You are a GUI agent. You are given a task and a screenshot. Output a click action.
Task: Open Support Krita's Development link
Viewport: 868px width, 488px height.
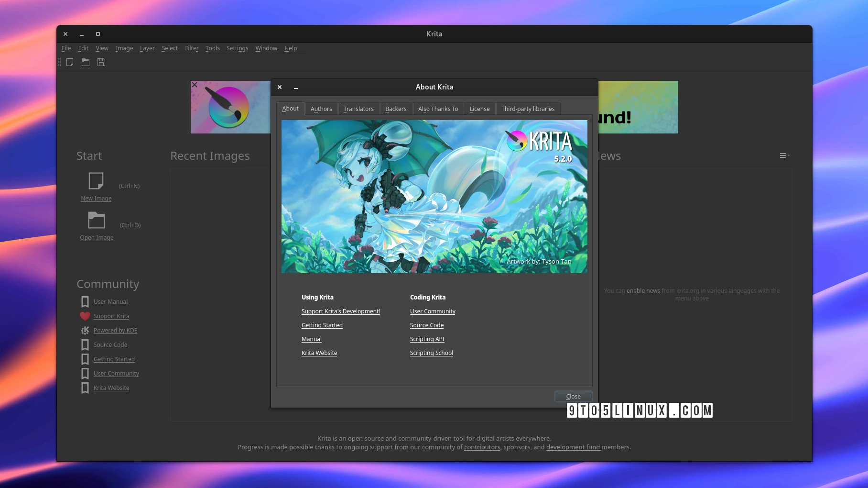(x=340, y=311)
